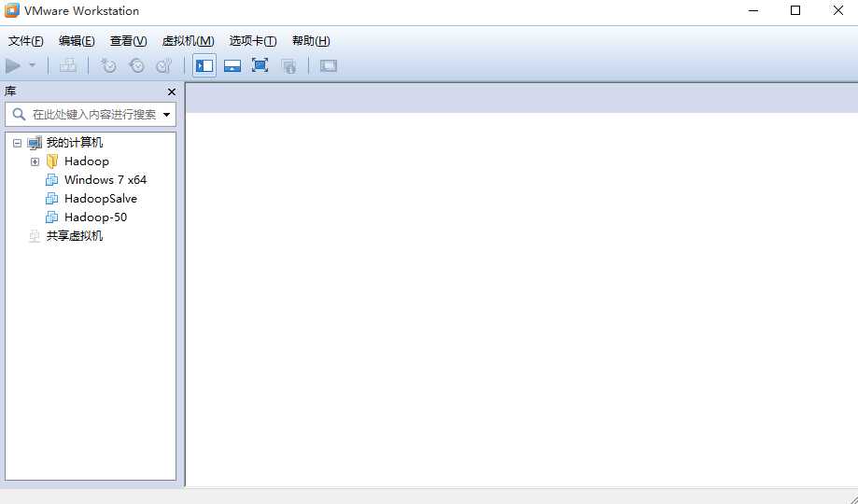The image size is (858, 504).
Task: Open the power options dropdown arrow
Action: click(33, 66)
